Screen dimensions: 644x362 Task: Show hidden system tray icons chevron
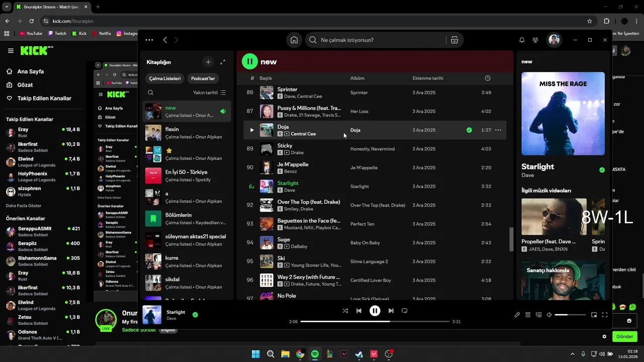(572, 354)
